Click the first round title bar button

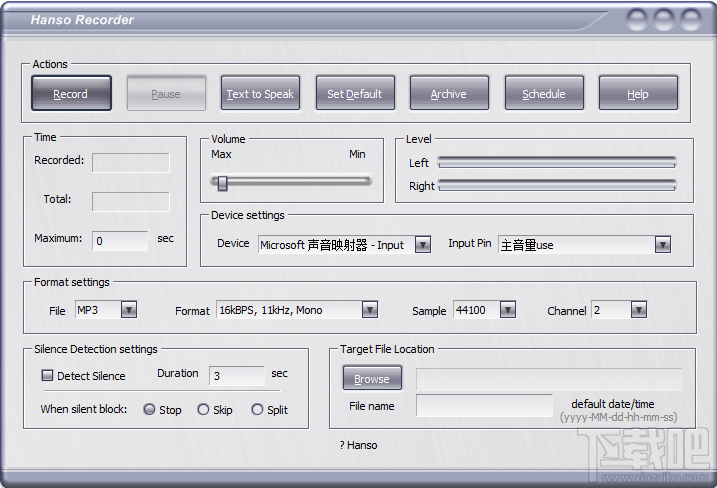click(637, 20)
